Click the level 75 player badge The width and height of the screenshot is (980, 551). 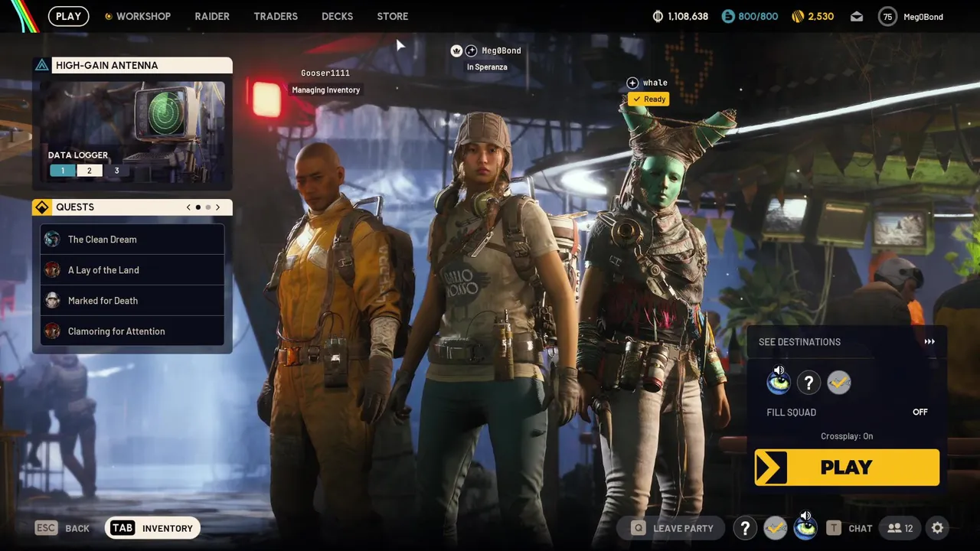click(887, 16)
